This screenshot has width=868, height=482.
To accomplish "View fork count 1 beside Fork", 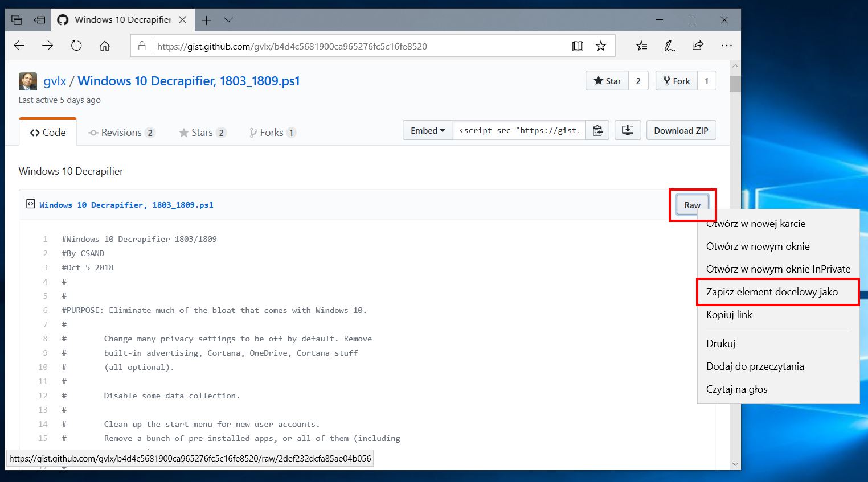I will (x=707, y=81).
